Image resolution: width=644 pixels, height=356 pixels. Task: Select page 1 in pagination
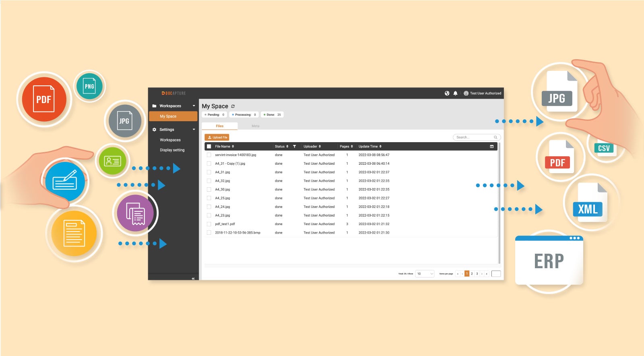(x=467, y=274)
